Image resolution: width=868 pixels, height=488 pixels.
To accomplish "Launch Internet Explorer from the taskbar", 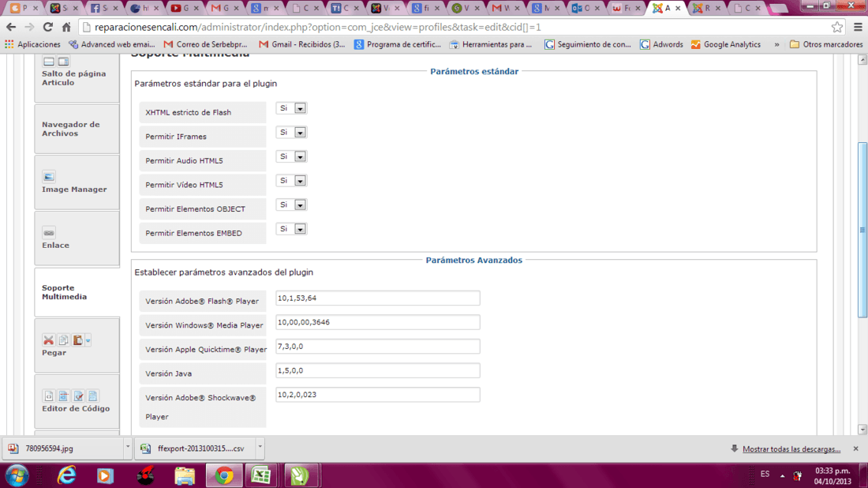I will (x=66, y=475).
